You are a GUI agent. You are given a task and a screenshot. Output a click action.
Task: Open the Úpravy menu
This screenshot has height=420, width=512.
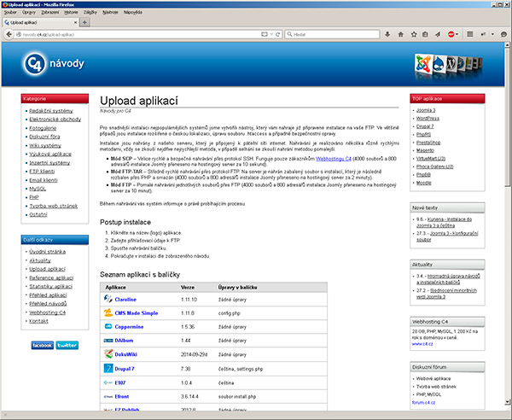(x=29, y=13)
